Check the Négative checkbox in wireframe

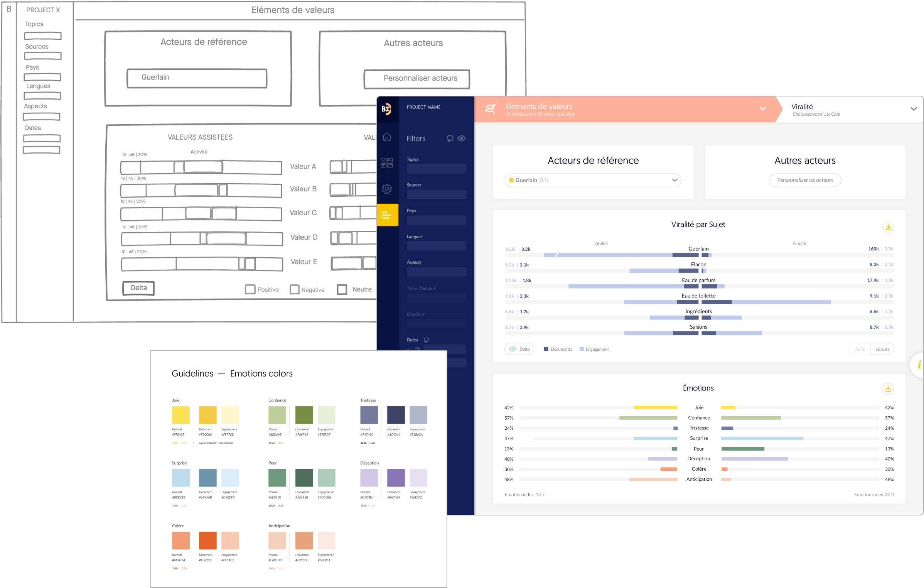point(294,289)
